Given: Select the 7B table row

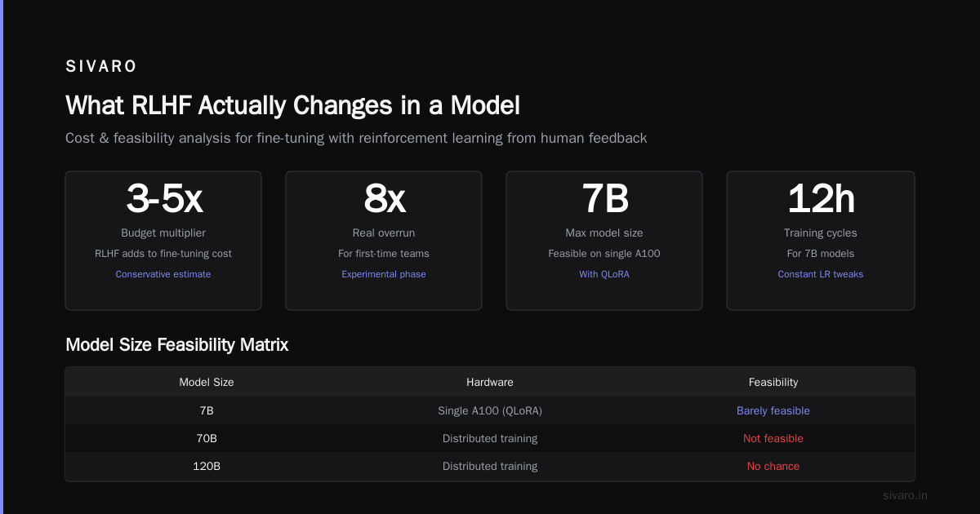Looking at the screenshot, I should [x=490, y=410].
